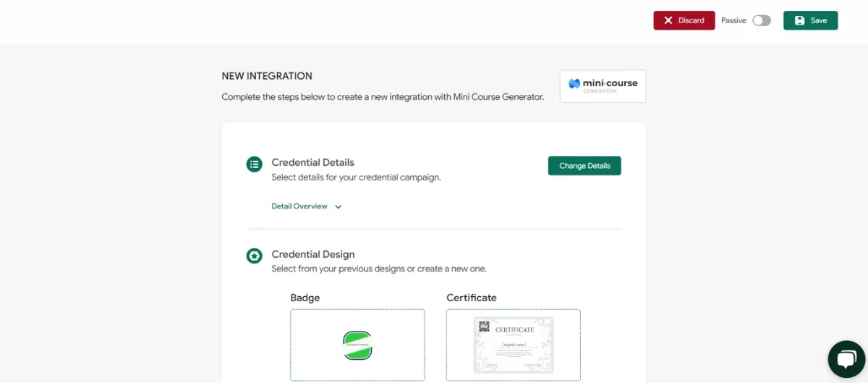The image size is (868, 383).
Task: Click the 'Select details for your credential campaign' text
Action: pos(356,177)
